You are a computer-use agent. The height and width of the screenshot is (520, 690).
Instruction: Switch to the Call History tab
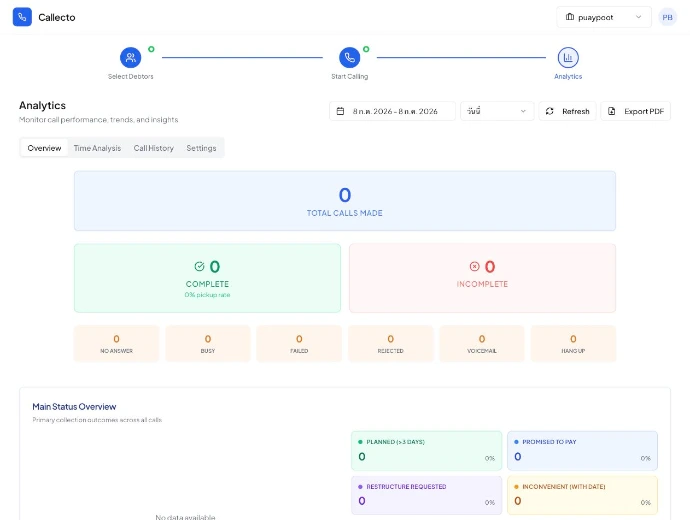(x=154, y=148)
